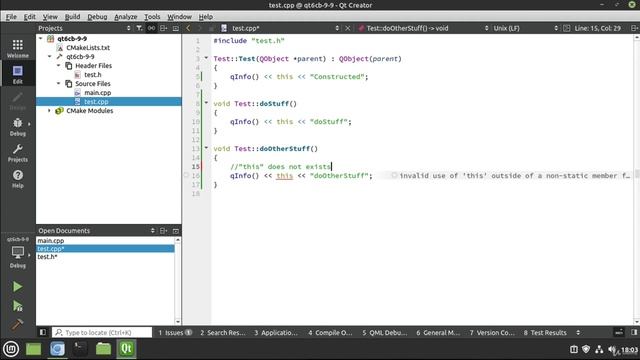This screenshot has width=640, height=360.
Task: Open network settings tray icon
Action: (x=599, y=349)
